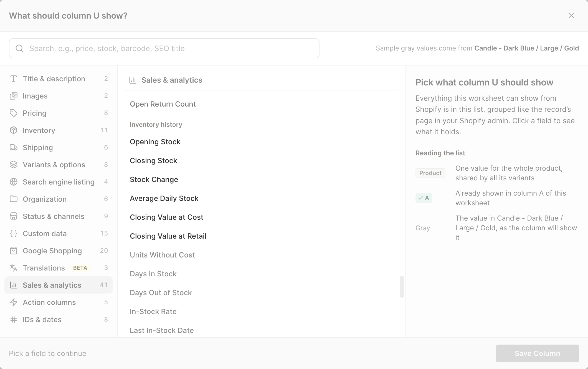This screenshot has width=588, height=369.
Task: Select the Days In Stock field
Action: point(261,274)
